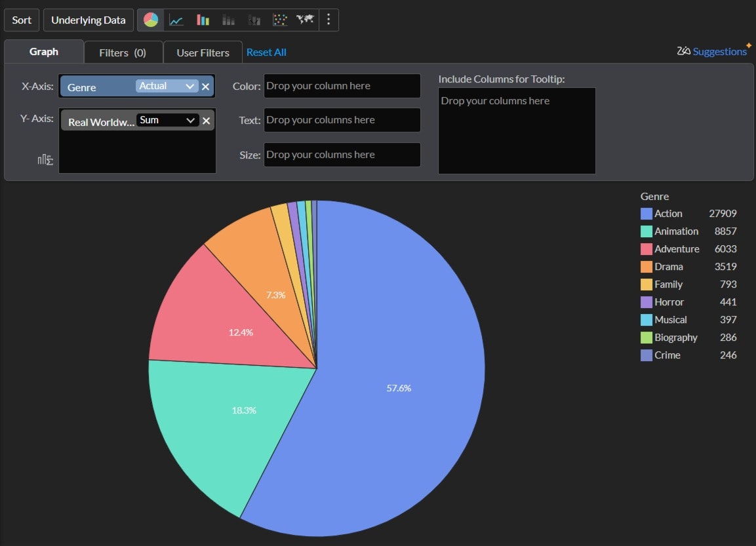This screenshot has height=546, width=756.
Task: Click the Size columns drop field
Action: [x=342, y=155]
